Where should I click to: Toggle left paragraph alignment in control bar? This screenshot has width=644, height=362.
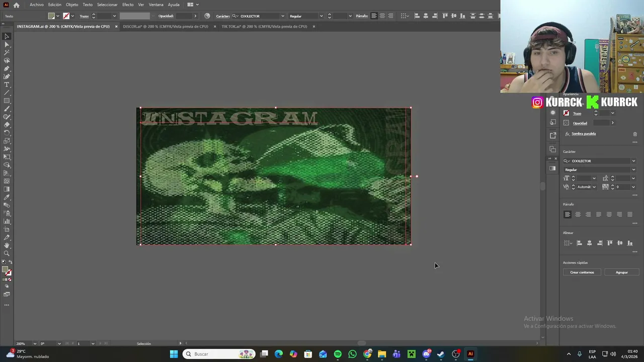tap(374, 16)
